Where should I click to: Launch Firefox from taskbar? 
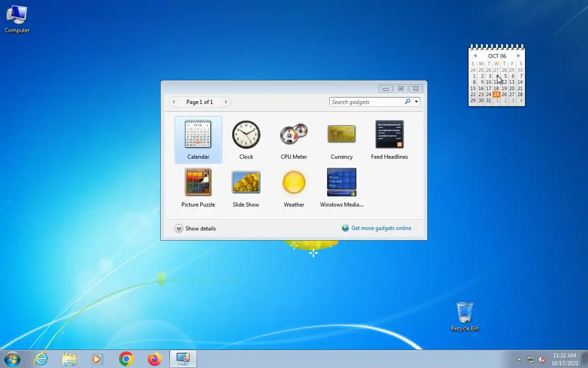pyautogui.click(x=154, y=359)
